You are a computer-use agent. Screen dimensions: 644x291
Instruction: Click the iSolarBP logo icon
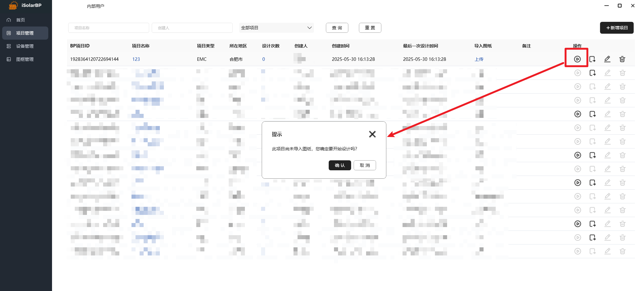pos(13,5)
